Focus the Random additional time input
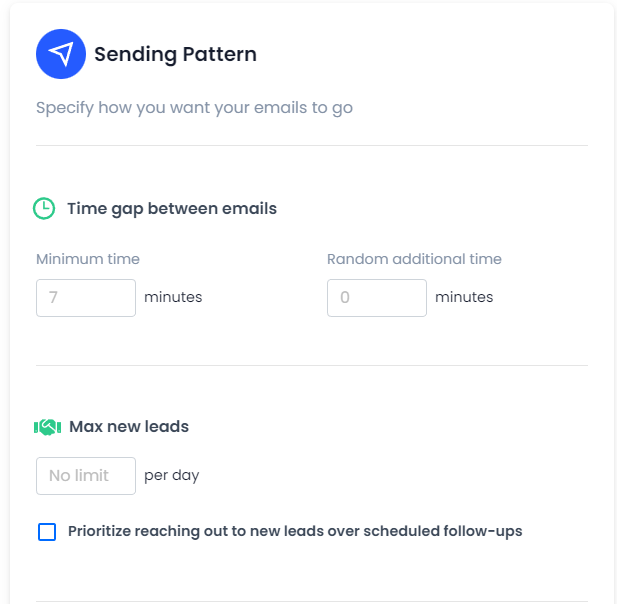Screen dimensions: 617x604 point(377,298)
